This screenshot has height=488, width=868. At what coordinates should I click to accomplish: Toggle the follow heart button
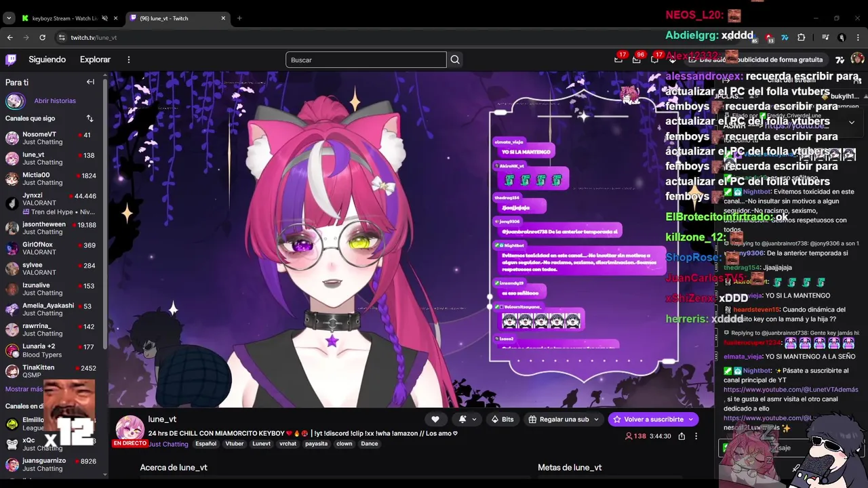point(435,420)
